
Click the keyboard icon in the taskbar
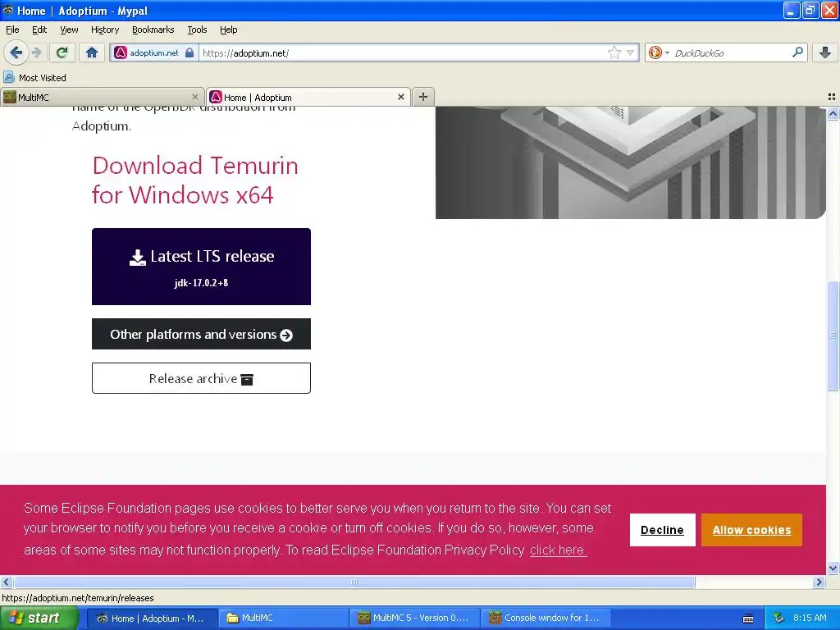tap(748, 619)
